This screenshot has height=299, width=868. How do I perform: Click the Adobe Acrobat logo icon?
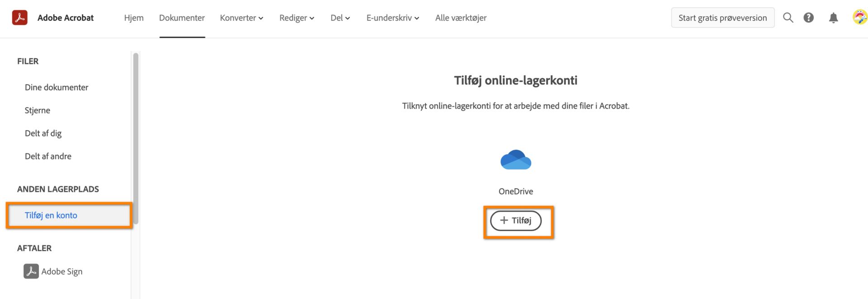[19, 18]
